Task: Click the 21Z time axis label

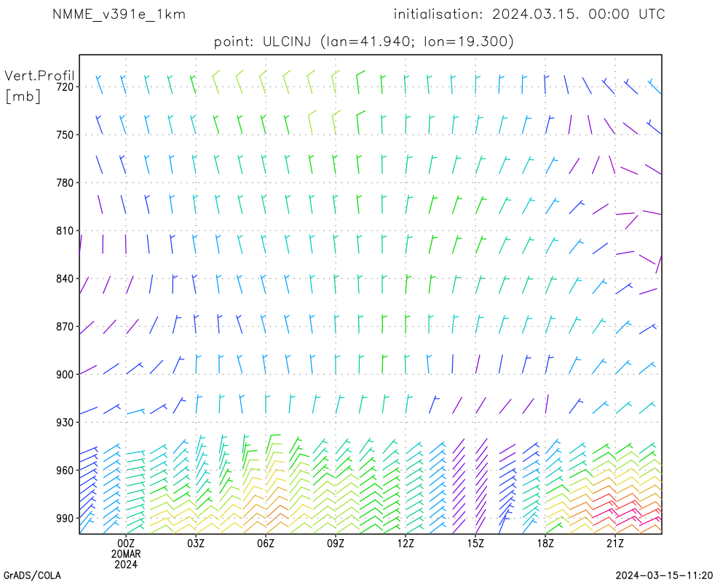Action: [615, 543]
